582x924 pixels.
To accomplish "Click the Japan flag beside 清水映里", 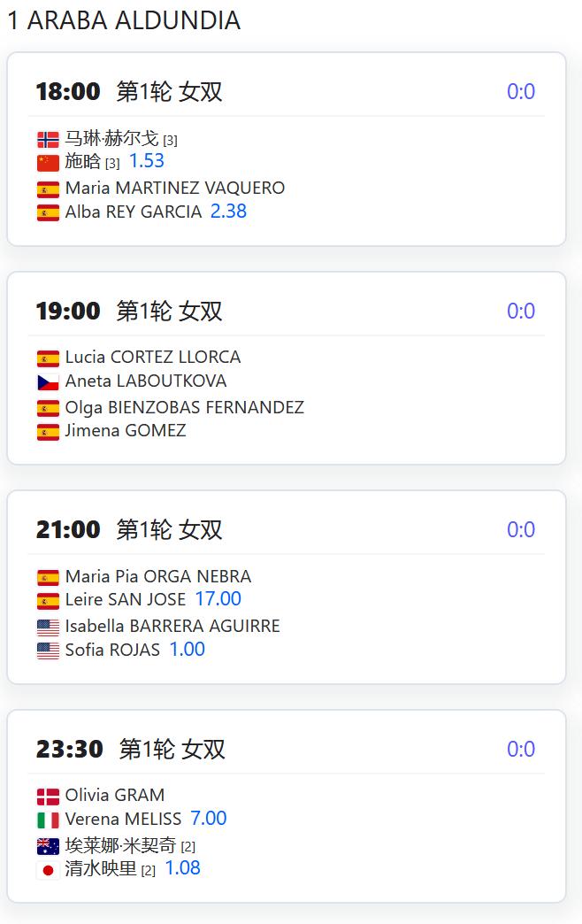I will pyautogui.click(x=48, y=870).
